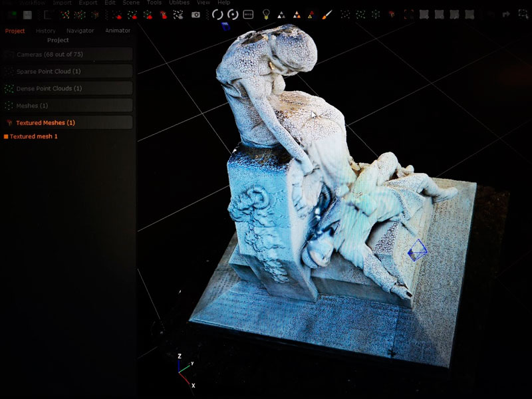Image resolution: width=532 pixels, height=399 pixels.
Task: Select the Textured mesh 1 item
Action: (34, 136)
